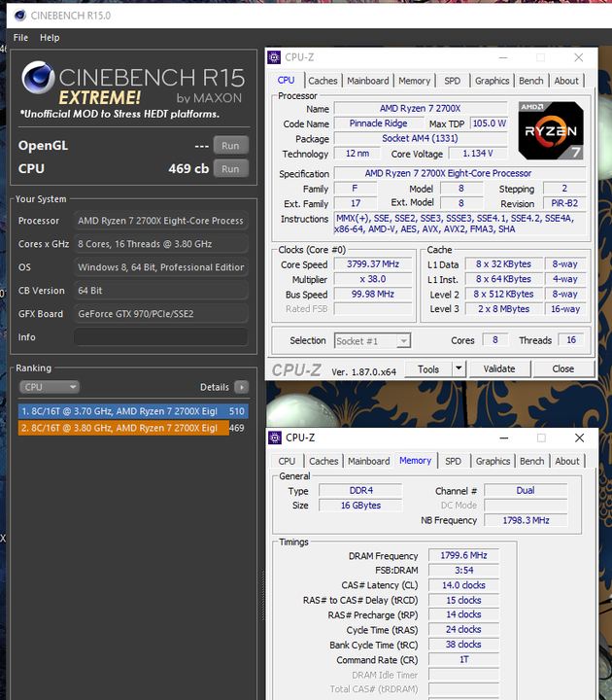Expand the Tools dropdown arrow in CPU-Z
Screen dimensions: 612x700
[459, 369]
